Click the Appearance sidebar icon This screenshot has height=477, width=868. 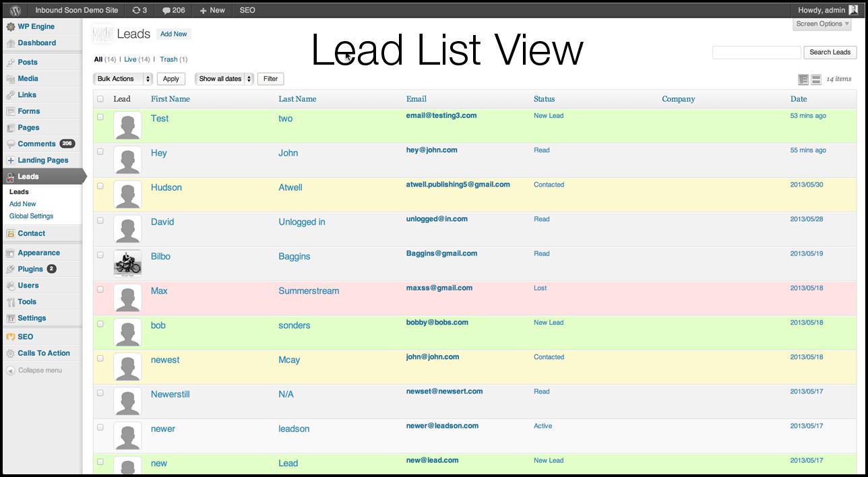[11, 253]
